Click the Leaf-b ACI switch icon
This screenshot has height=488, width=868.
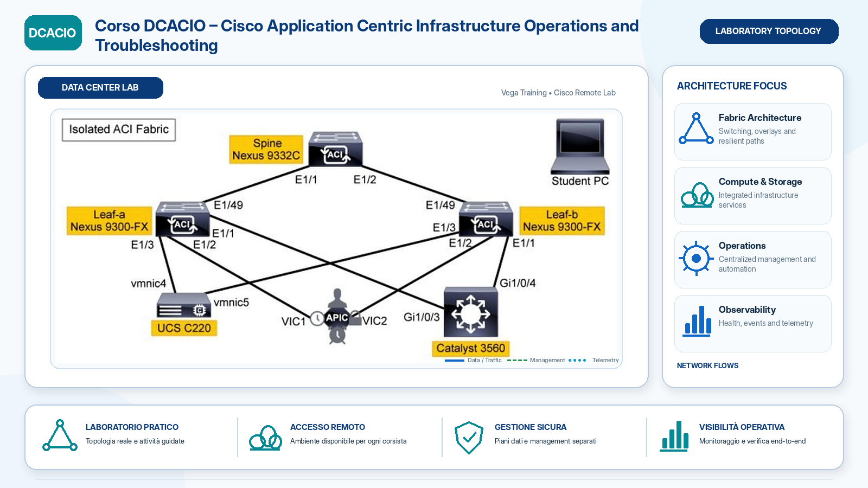(x=486, y=219)
